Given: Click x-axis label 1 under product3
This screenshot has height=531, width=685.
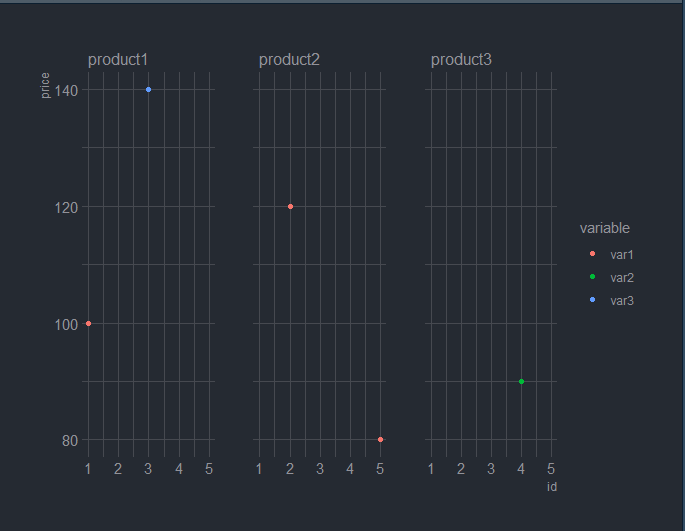Looking at the screenshot, I should [x=431, y=469].
